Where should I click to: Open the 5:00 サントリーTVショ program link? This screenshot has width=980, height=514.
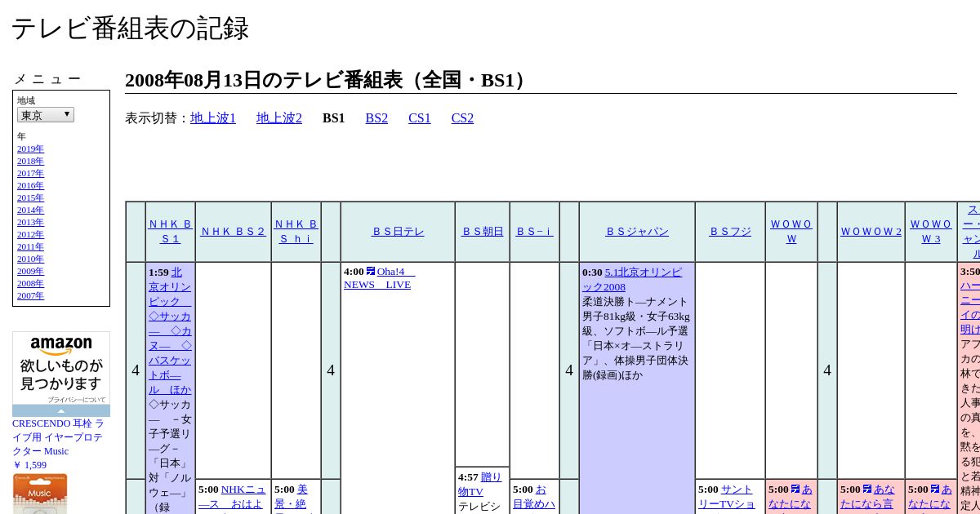coord(727,498)
